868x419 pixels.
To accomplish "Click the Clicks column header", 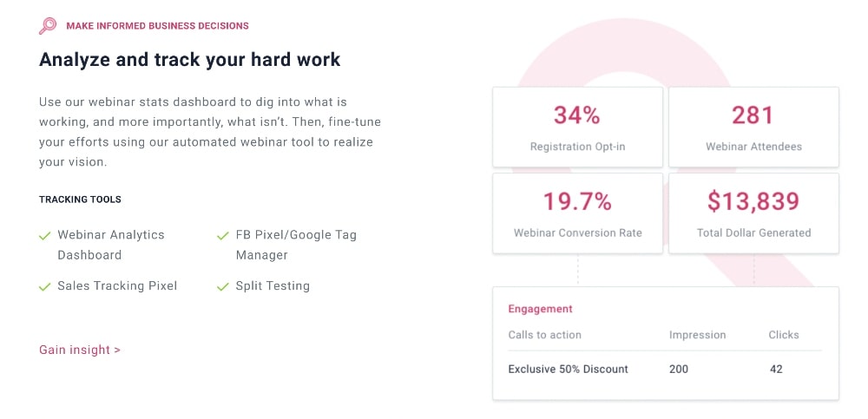I will [783, 335].
